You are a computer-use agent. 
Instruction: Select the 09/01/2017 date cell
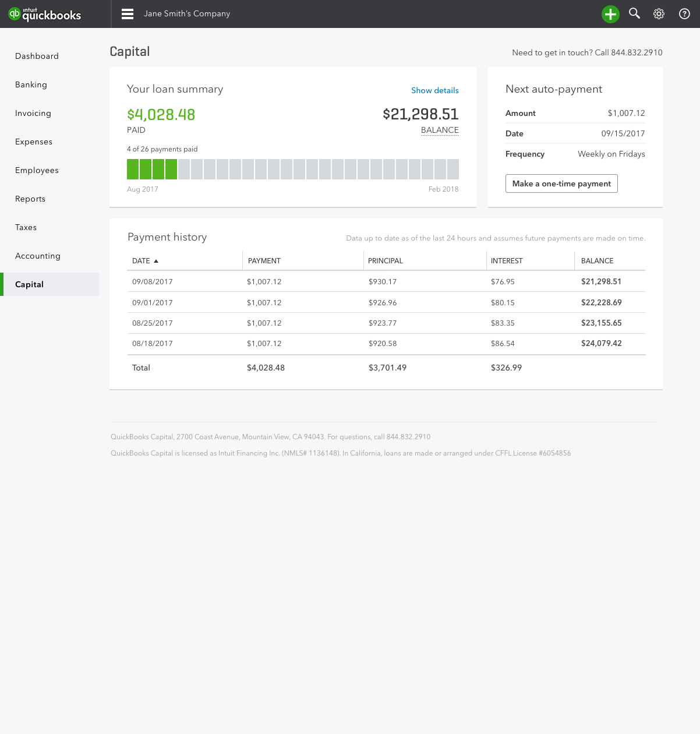coord(153,302)
